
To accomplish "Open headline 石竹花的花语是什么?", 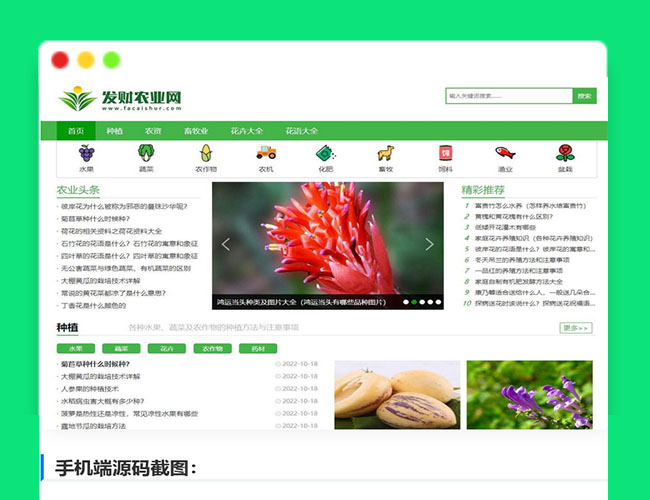I will [x=129, y=244].
